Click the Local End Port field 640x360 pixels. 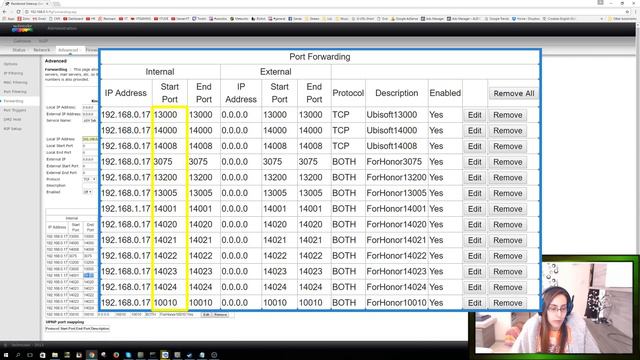(89, 152)
